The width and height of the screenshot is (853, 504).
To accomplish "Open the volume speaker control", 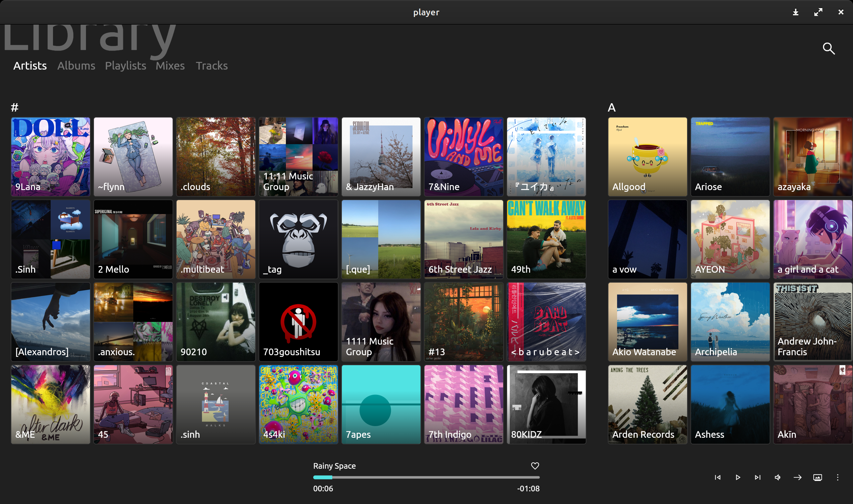I will (x=778, y=477).
